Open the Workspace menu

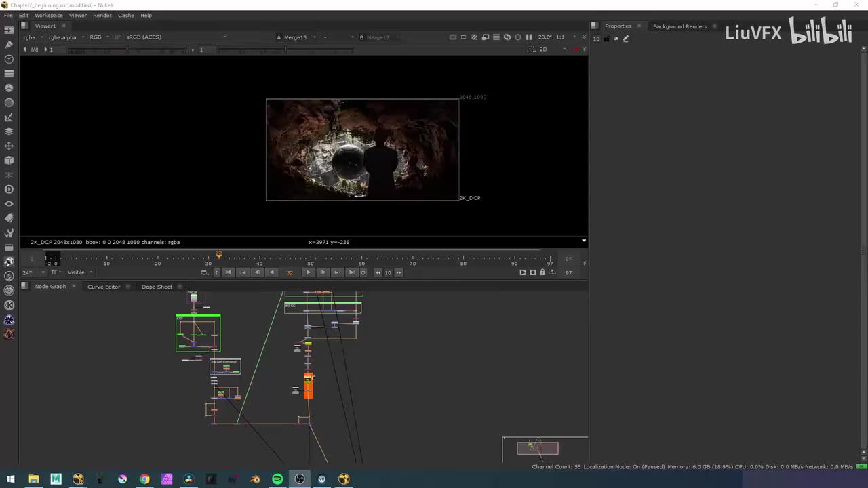tap(48, 15)
